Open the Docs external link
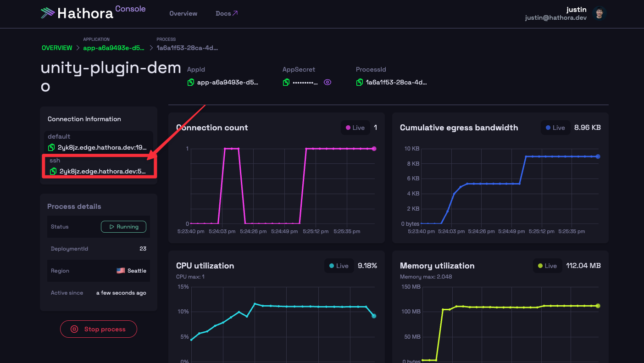The height and width of the screenshot is (363, 644). pos(227,13)
